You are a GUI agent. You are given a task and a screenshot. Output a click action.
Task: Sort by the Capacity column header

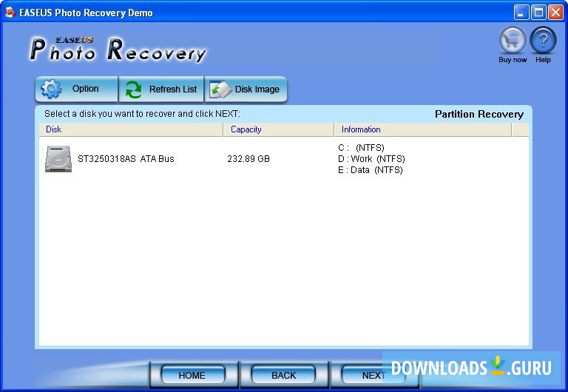pyautogui.click(x=279, y=129)
